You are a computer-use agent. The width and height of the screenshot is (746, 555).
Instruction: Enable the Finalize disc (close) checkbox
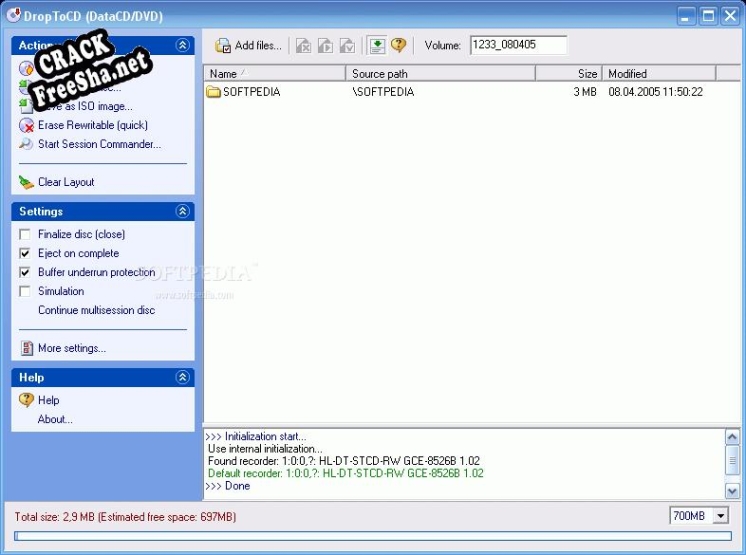pos(26,234)
